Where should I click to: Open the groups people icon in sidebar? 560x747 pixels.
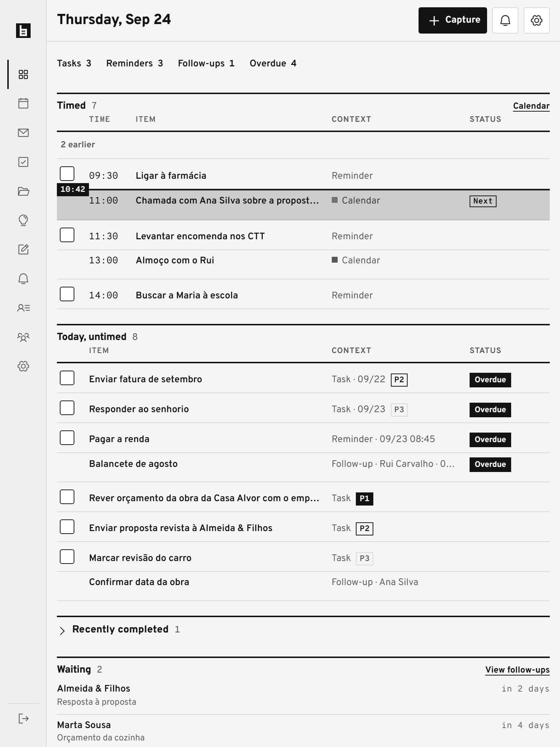[23, 337]
